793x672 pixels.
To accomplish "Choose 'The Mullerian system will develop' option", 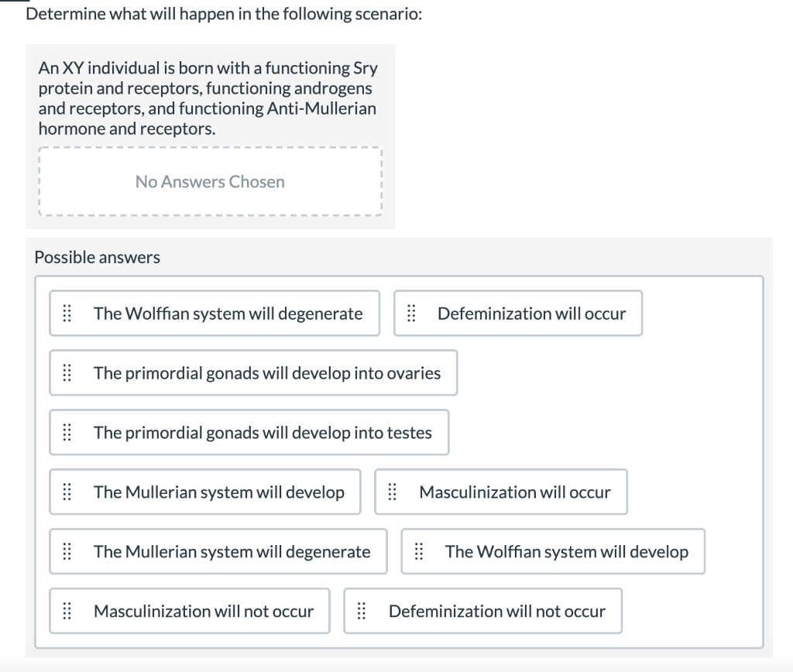I will pyautogui.click(x=219, y=492).
